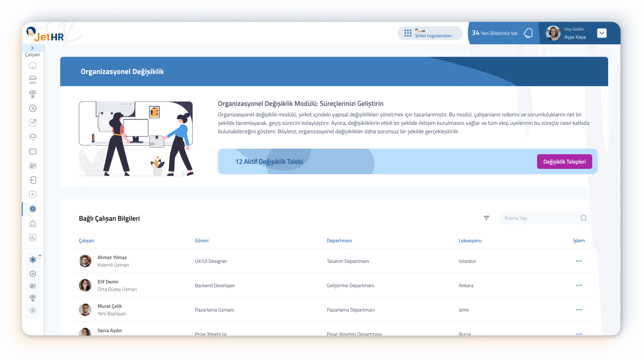Image resolution: width=644 pixels, height=359 pixels.
Task: Click the bar chart reports icon
Action: [x=33, y=238]
